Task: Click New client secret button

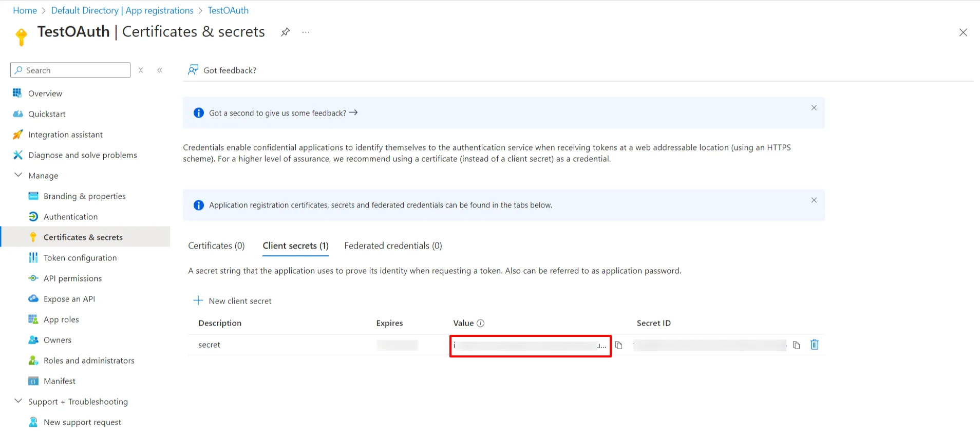Action: pyautogui.click(x=233, y=301)
